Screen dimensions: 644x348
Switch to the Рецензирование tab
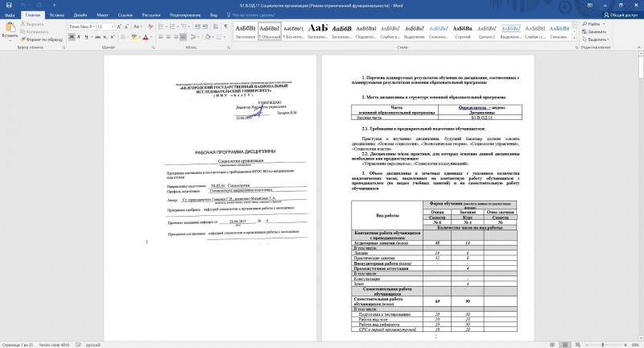(x=185, y=15)
